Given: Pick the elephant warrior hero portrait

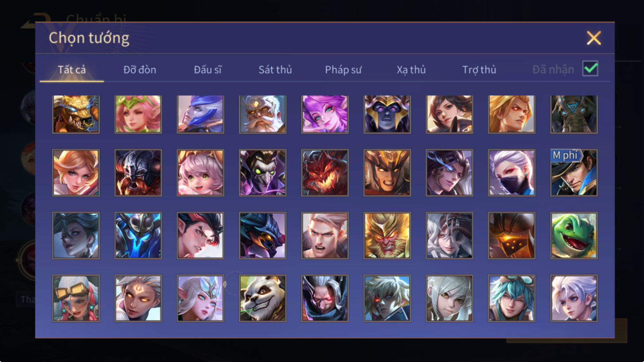Looking at the screenshot, I should click(574, 114).
